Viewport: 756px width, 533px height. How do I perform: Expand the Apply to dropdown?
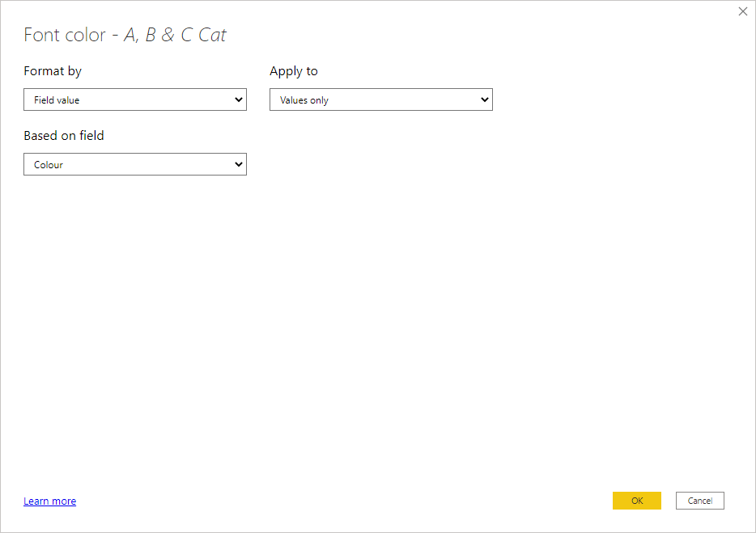[380, 99]
